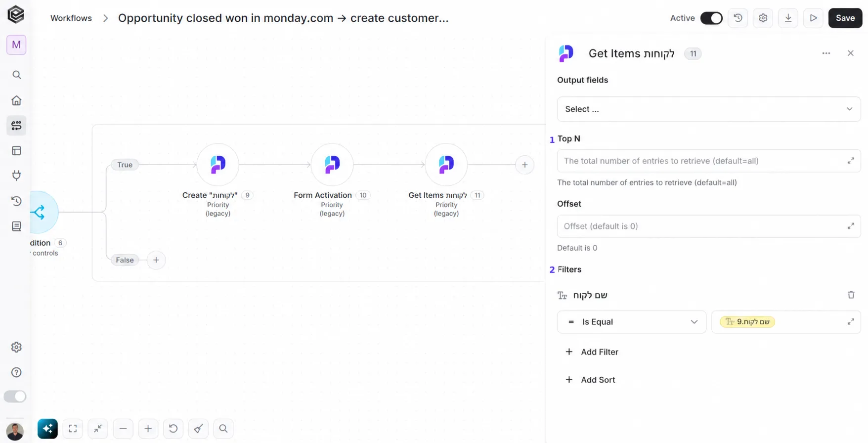Screen dimensions: 868x443
Task: Toggle the switch in the bottom left sidebar
Action: click(15, 397)
